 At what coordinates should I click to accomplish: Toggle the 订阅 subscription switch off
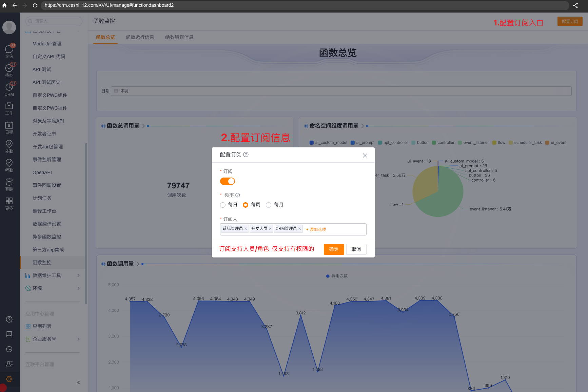(228, 181)
